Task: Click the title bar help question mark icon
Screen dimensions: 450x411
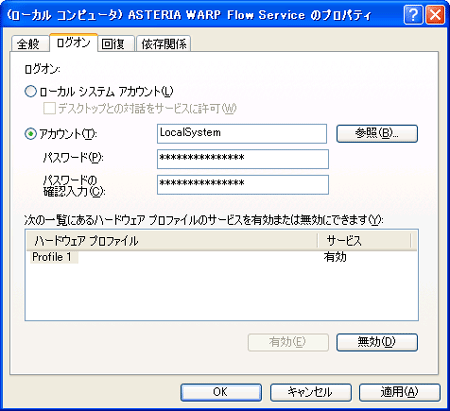Action: pyautogui.click(x=413, y=15)
